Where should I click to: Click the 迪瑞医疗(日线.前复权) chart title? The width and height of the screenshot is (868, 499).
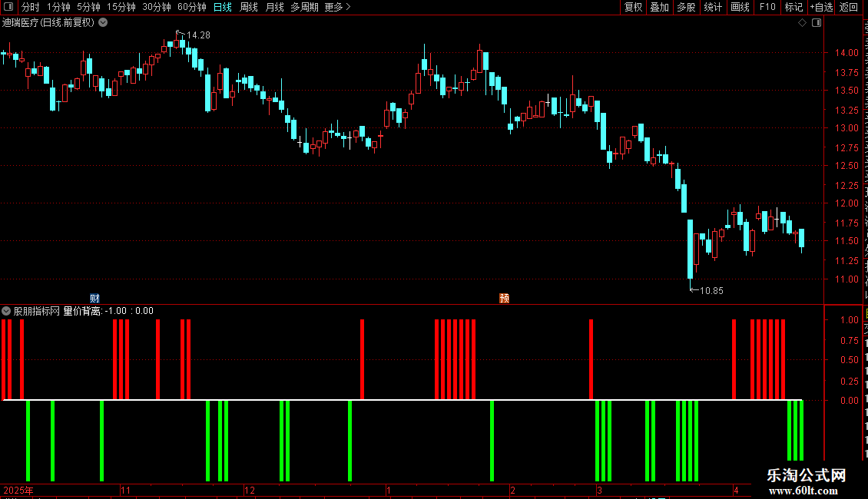(48, 23)
